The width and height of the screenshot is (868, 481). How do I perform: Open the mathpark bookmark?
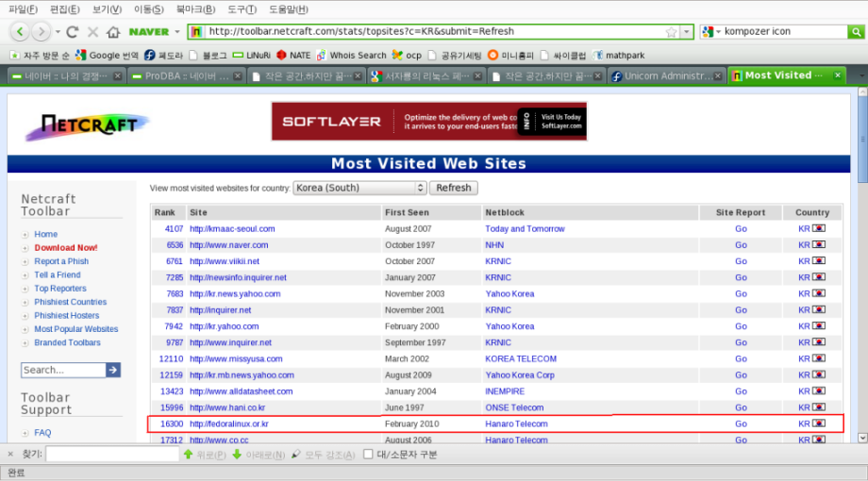point(619,56)
